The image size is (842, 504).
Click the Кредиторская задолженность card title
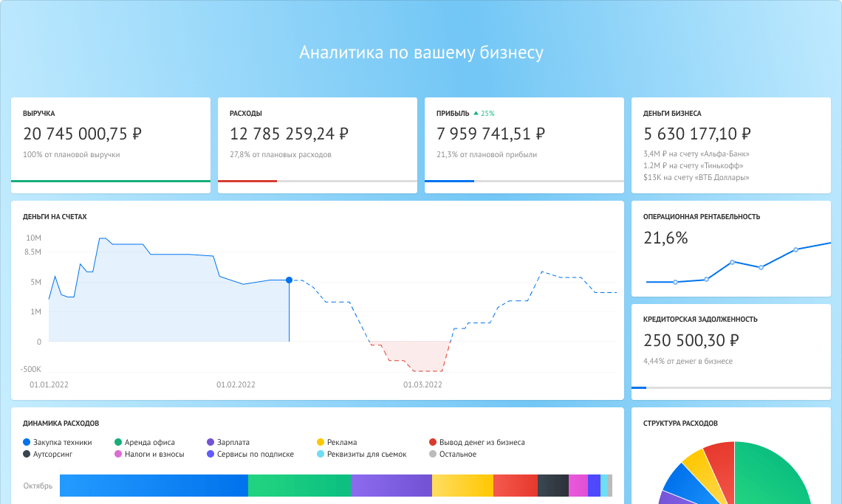[700, 320]
